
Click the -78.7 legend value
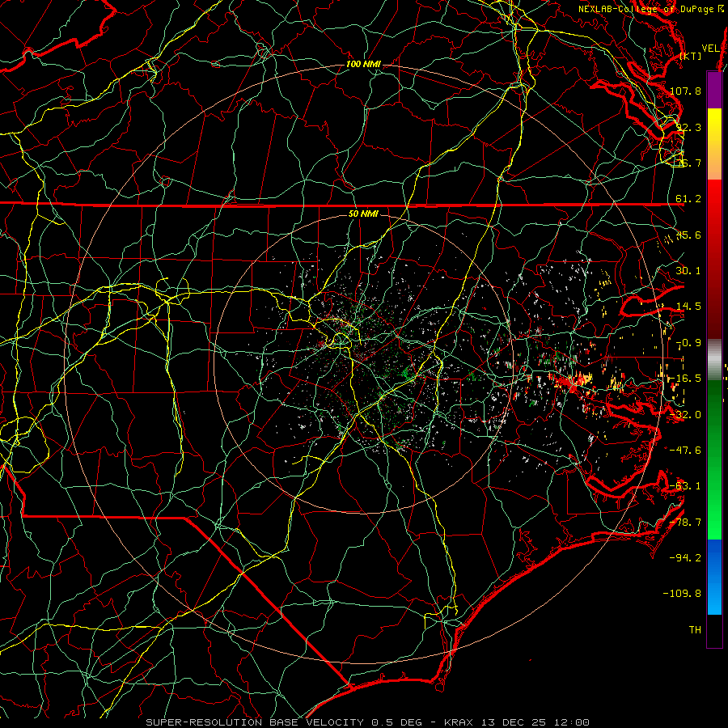pos(685,523)
